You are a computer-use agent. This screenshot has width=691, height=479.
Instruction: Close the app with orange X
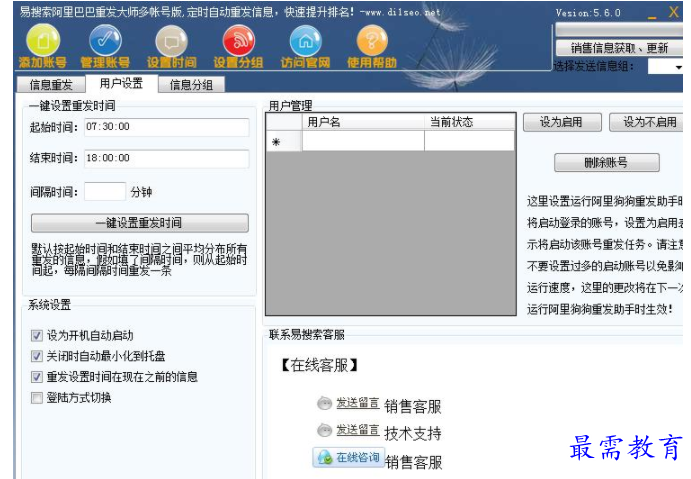point(673,12)
